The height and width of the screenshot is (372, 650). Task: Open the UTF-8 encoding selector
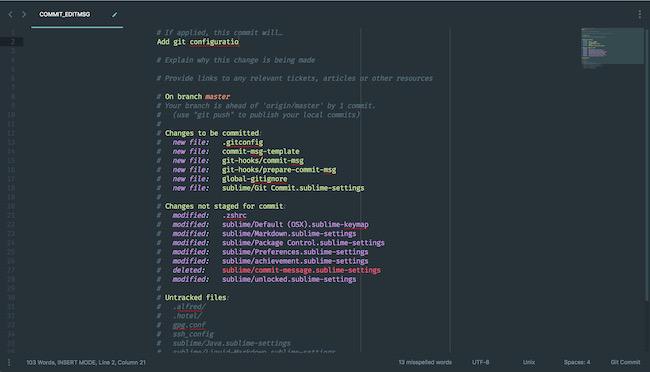coord(480,362)
